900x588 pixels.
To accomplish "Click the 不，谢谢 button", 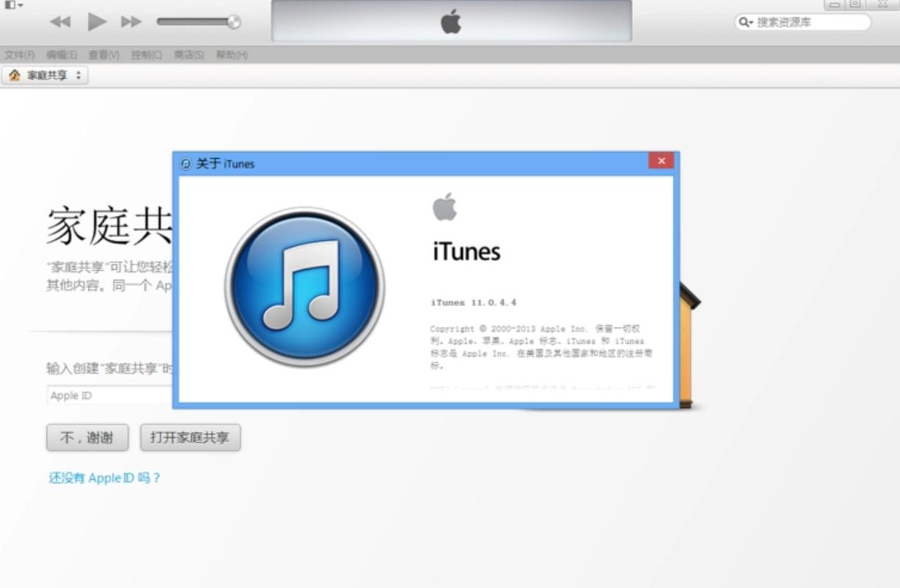I will point(87,437).
